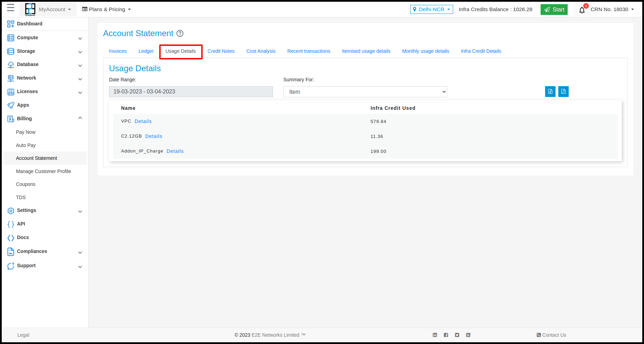Download usage details as Excel

[x=550, y=92]
